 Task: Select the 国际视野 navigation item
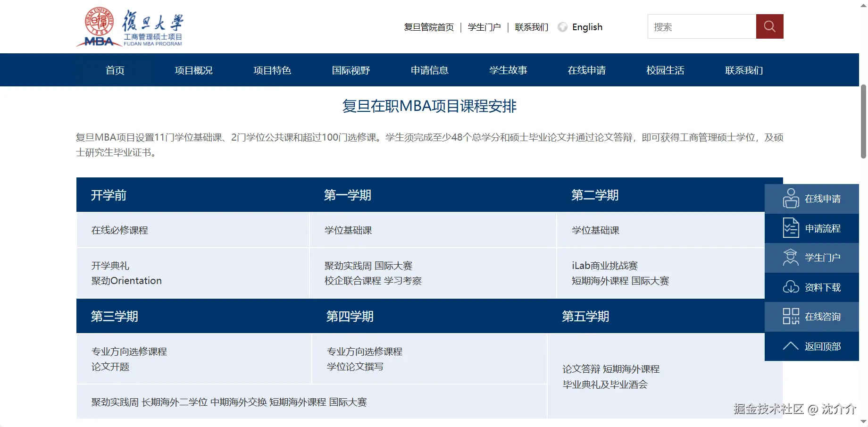pos(351,70)
